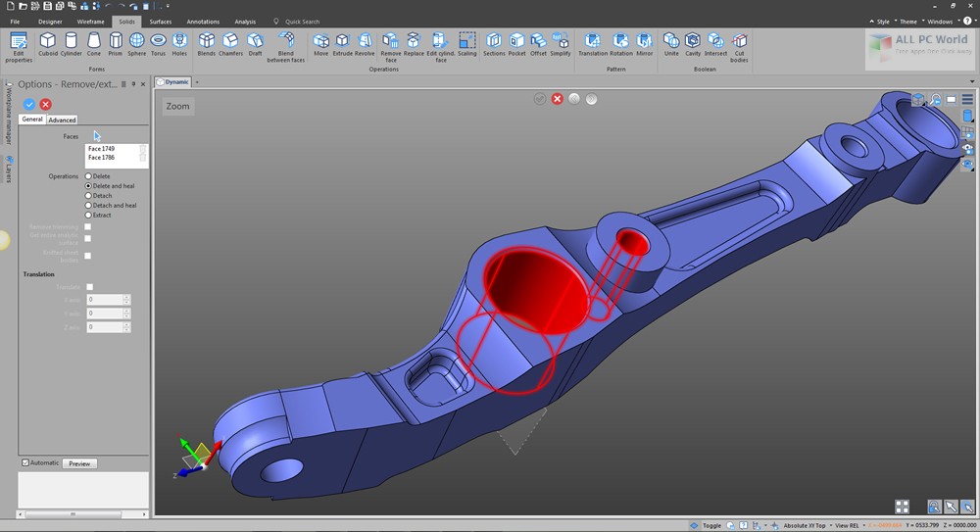Select the Extract operation radio
This screenshot has height=532, width=980.
[88, 215]
